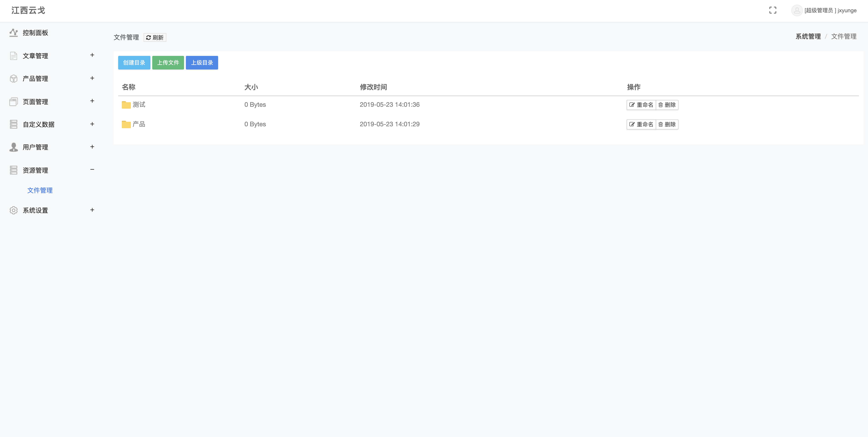The width and height of the screenshot is (868, 437).
Task: Click the green 上传文件 button
Action: pos(168,63)
